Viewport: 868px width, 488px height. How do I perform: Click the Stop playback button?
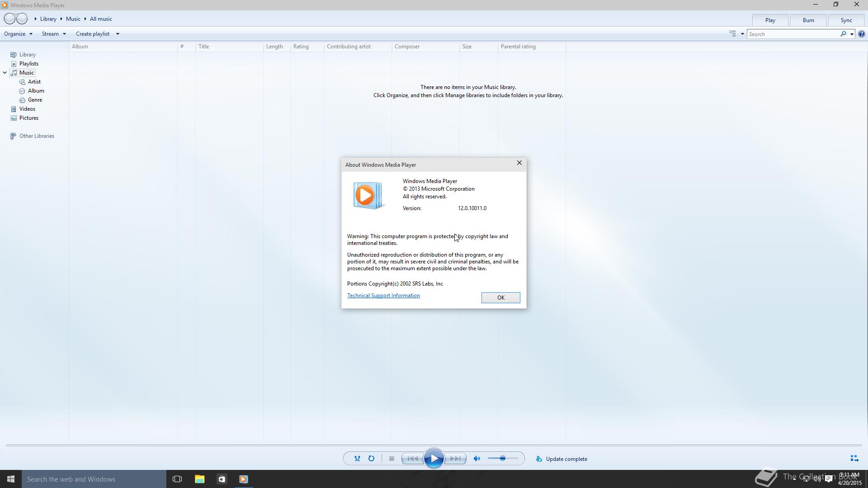[x=392, y=459]
